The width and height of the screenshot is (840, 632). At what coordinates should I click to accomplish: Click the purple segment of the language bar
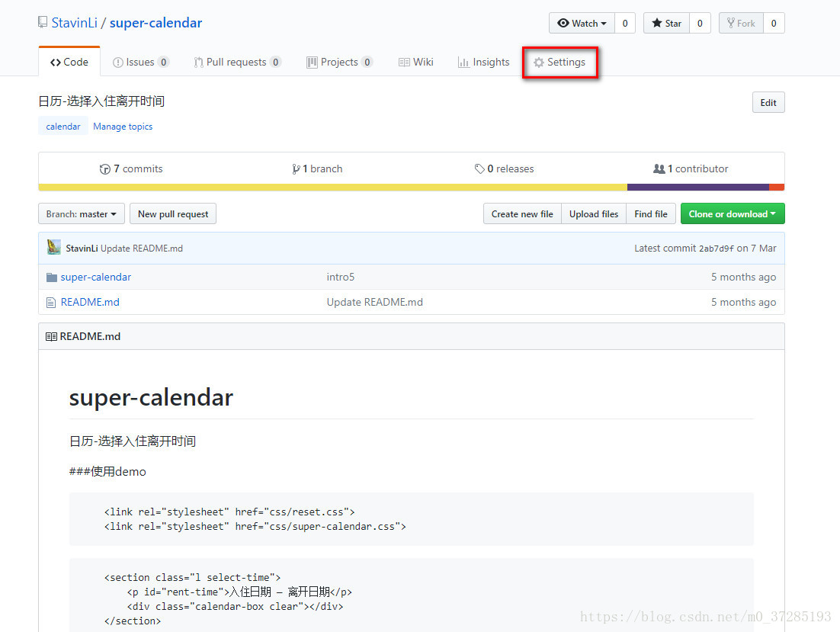[698, 188]
